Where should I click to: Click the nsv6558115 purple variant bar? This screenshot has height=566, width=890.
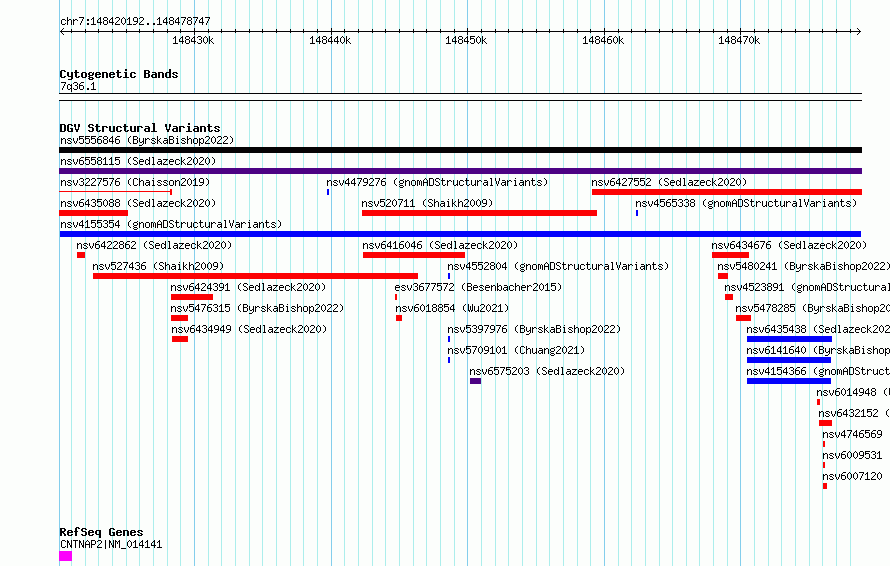tap(460, 171)
